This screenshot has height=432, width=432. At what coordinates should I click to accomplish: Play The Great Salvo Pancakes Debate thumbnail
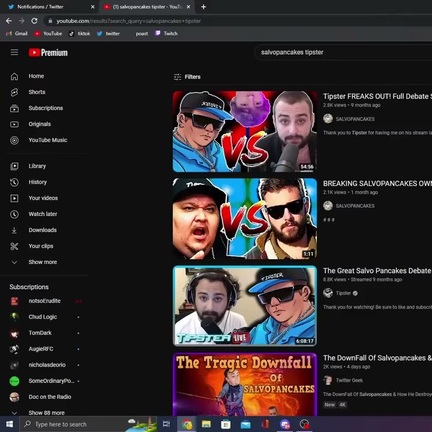pyautogui.click(x=245, y=306)
